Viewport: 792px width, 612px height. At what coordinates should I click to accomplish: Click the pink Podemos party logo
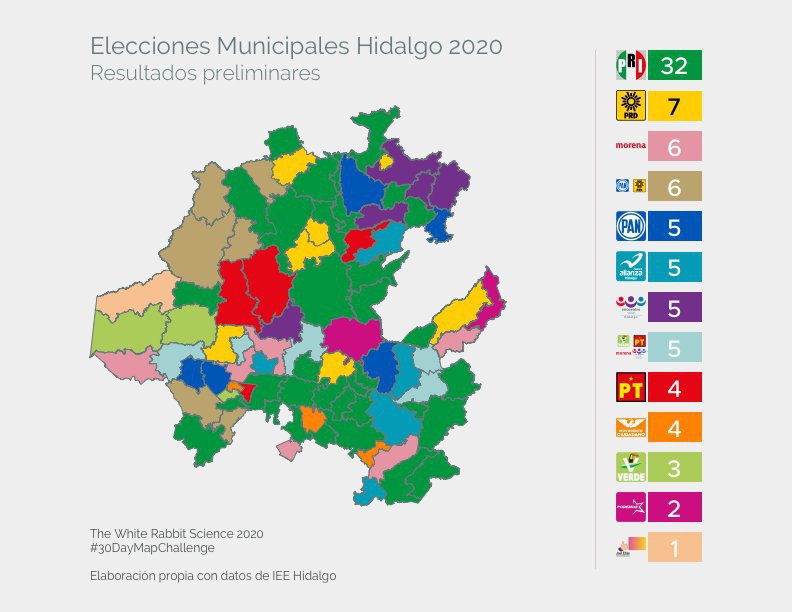630,508
